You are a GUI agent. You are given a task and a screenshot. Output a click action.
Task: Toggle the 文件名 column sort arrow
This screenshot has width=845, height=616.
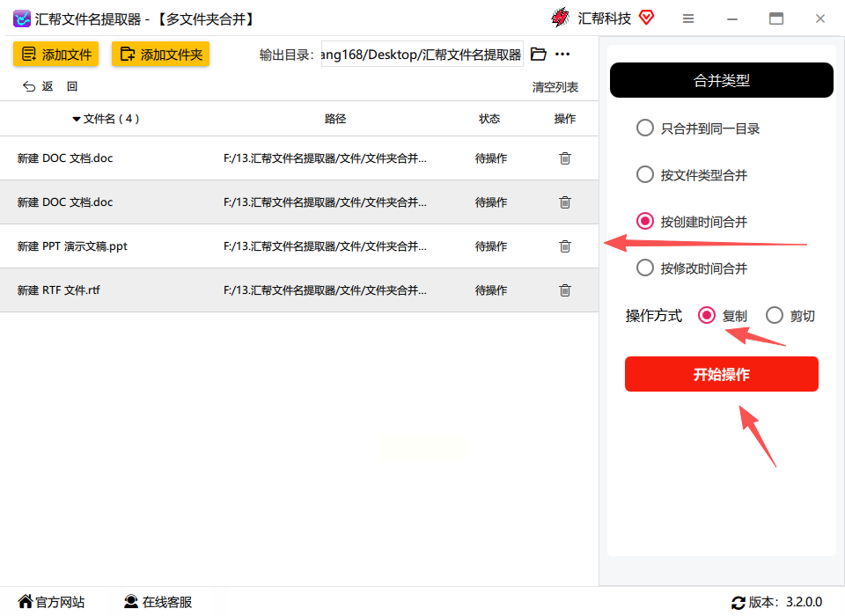coord(77,119)
